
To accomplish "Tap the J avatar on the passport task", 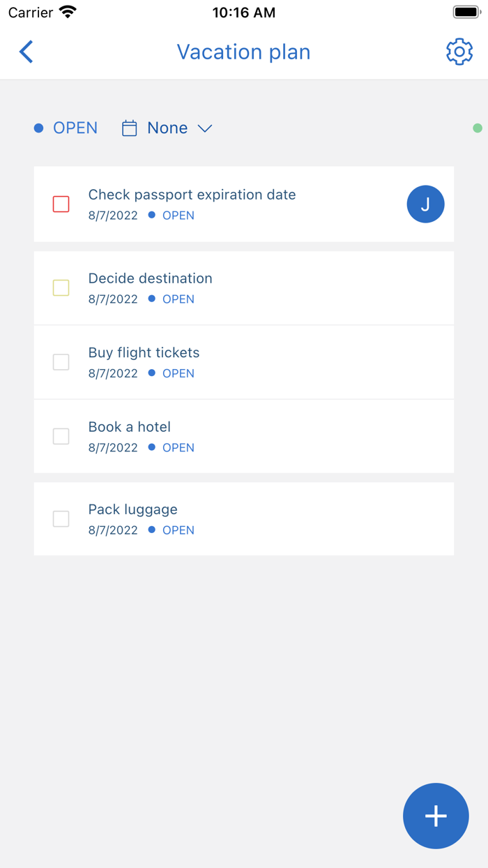I will click(425, 204).
